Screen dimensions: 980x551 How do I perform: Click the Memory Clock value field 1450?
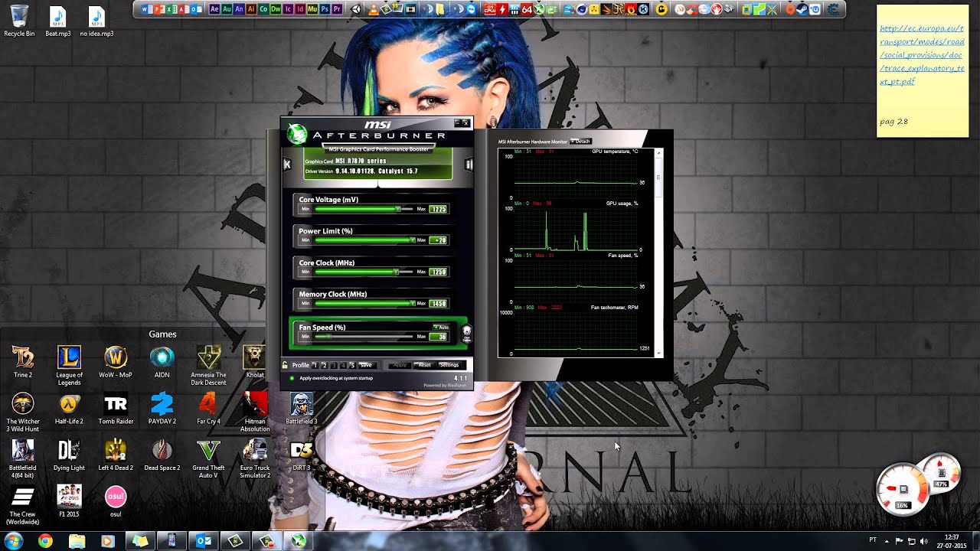point(438,303)
